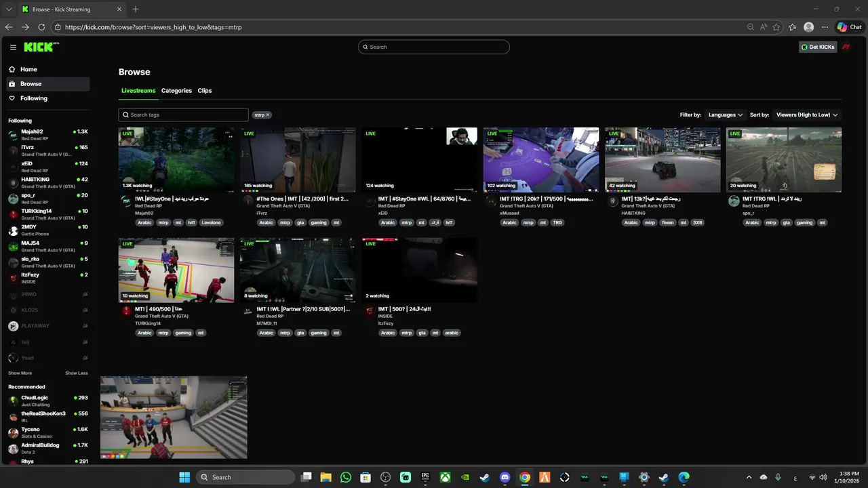This screenshot has height=488, width=868.
Task: Click spo_r channel avatar under stream card
Action: tap(734, 201)
